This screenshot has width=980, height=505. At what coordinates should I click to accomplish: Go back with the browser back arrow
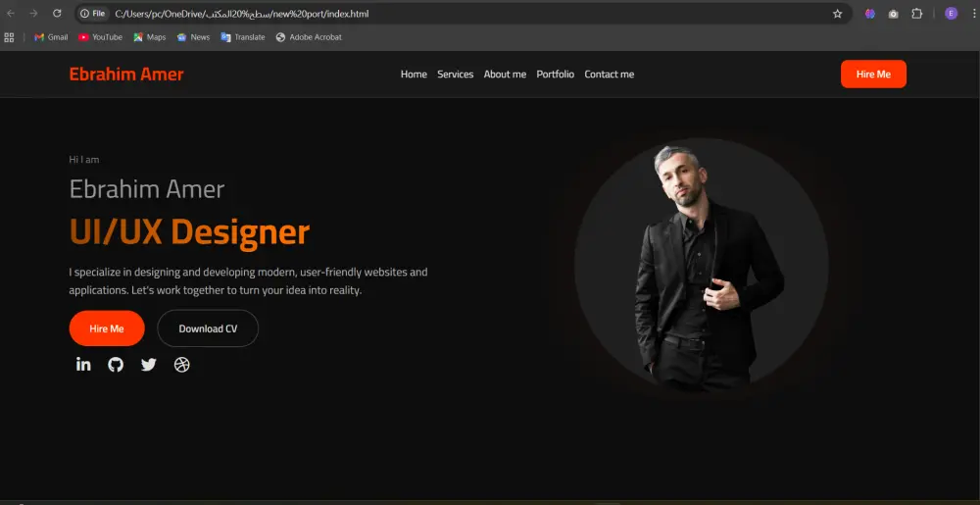pyautogui.click(x=11, y=13)
